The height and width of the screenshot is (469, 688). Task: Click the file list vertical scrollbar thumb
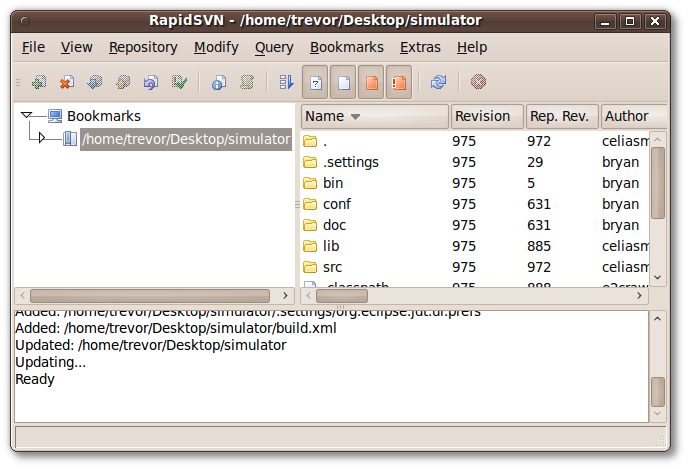[658, 183]
